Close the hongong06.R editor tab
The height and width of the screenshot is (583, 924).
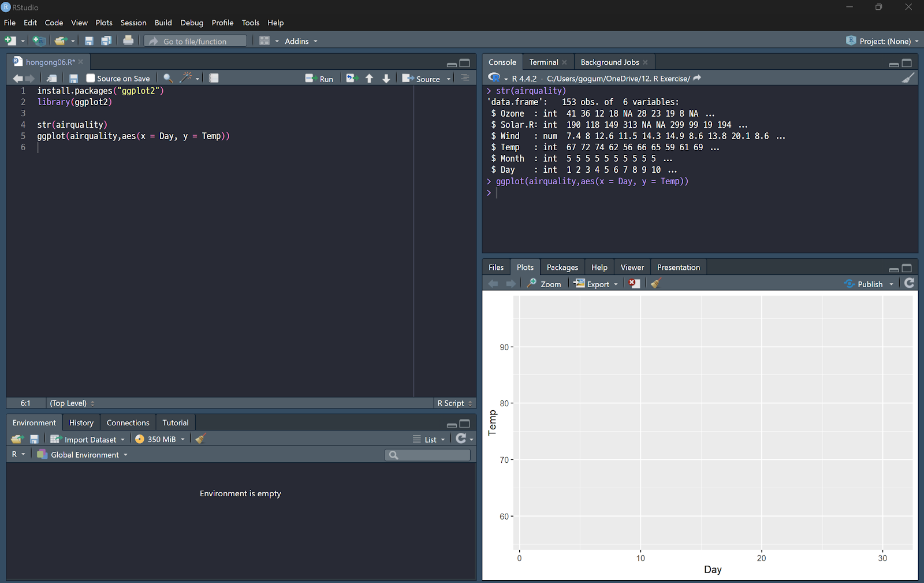pos(81,62)
